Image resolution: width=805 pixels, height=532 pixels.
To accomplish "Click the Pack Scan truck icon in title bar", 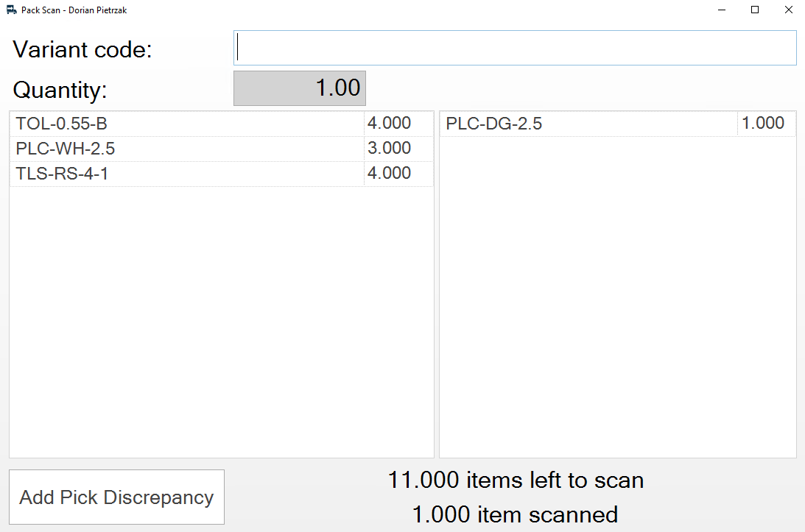I will pyautogui.click(x=11, y=10).
